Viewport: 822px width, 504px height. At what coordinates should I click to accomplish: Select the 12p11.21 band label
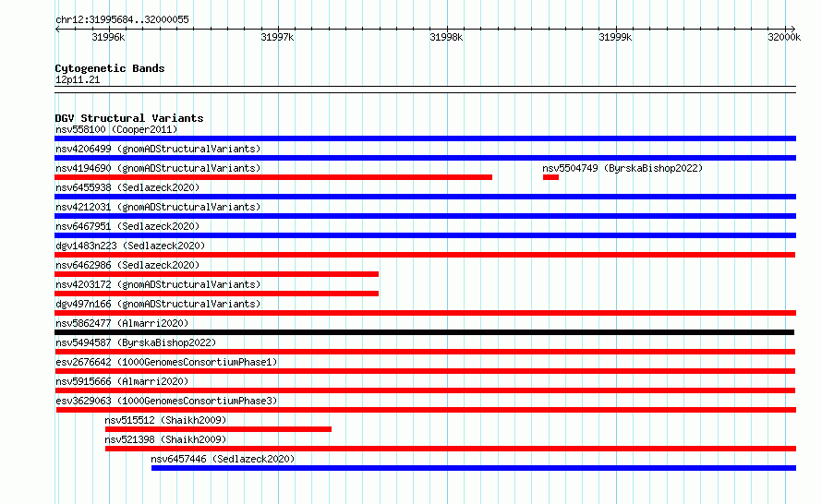tap(78, 79)
